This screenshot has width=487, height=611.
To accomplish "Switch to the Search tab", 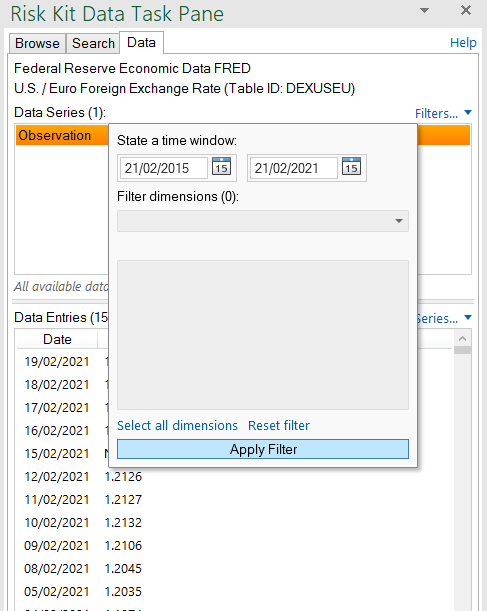I will tap(93, 43).
